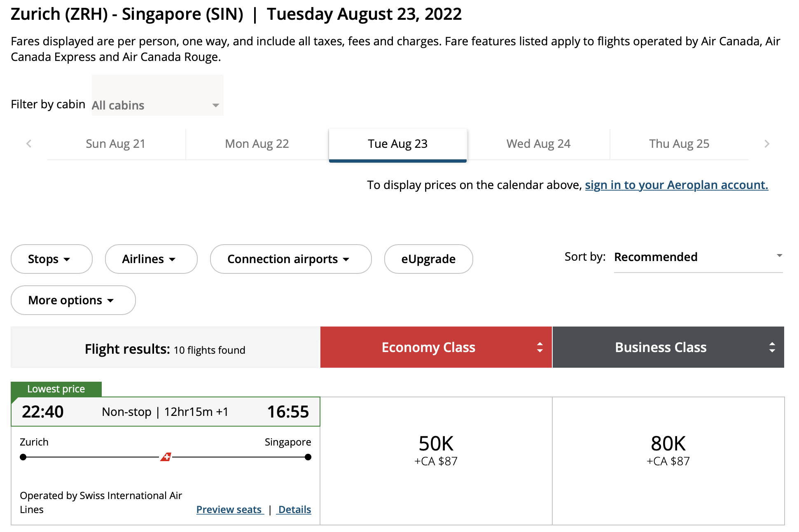Click the previous date navigation arrow
799x532 pixels.
(28, 144)
